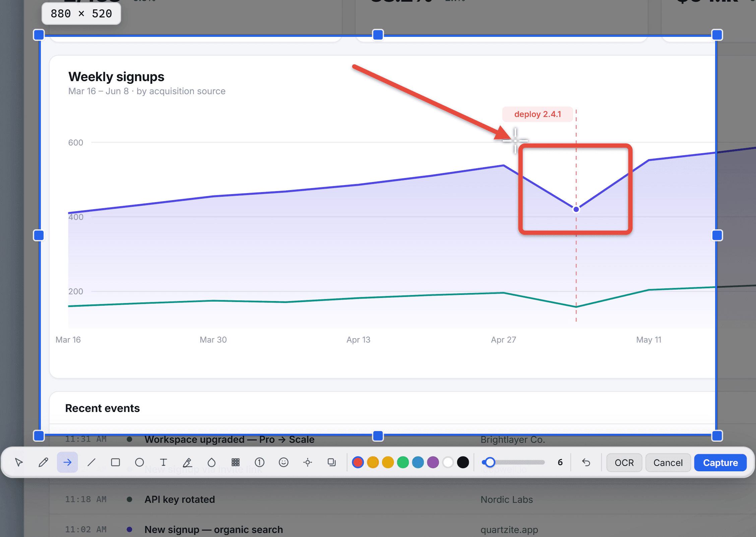The width and height of the screenshot is (756, 537).
Task: Click the 400 y-axis label
Action: (x=76, y=217)
